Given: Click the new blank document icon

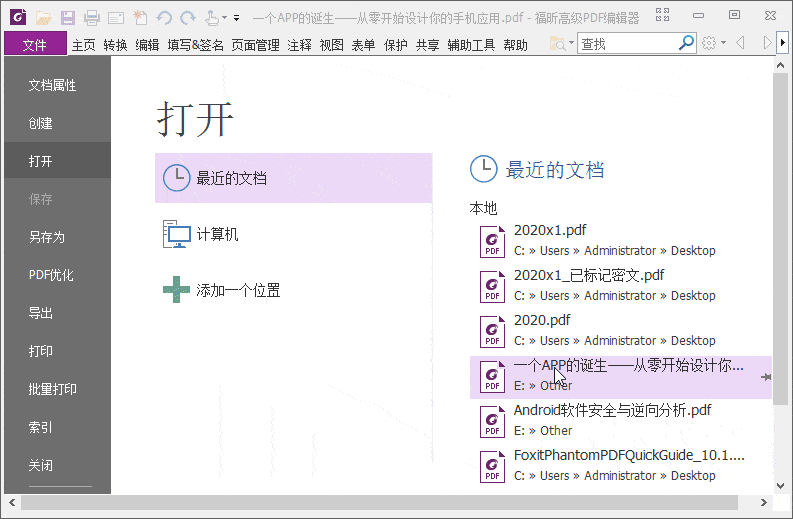Looking at the screenshot, I should (140, 17).
